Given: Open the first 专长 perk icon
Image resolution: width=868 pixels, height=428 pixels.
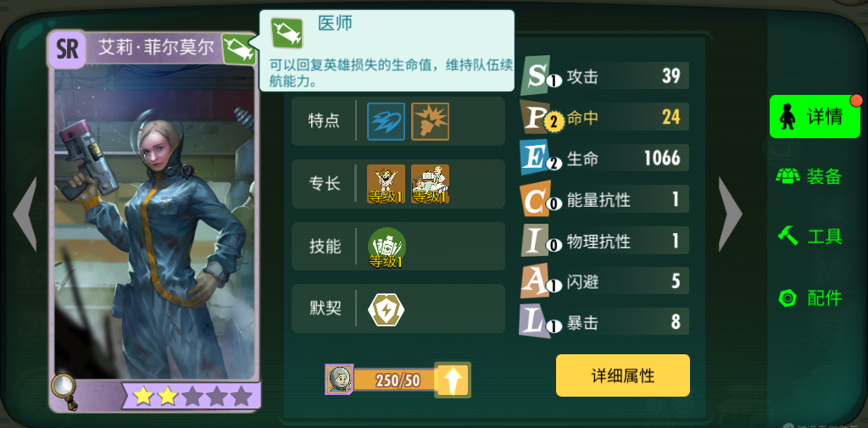Looking at the screenshot, I should click(386, 184).
